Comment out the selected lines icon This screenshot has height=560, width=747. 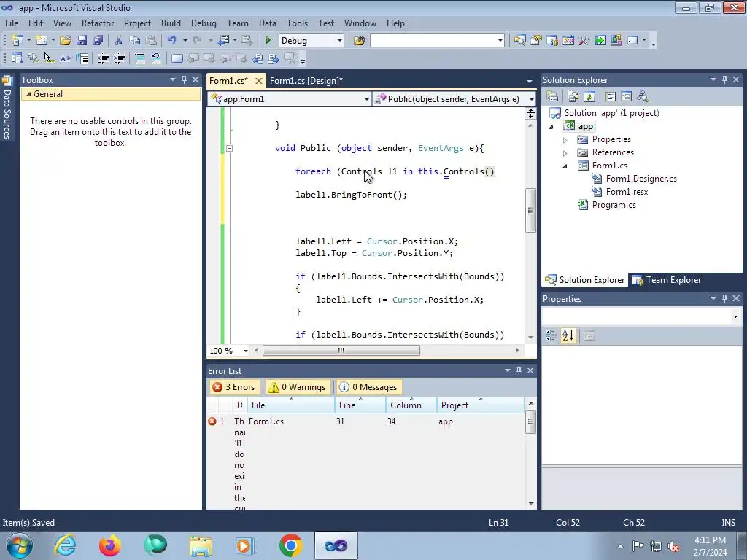point(139,58)
